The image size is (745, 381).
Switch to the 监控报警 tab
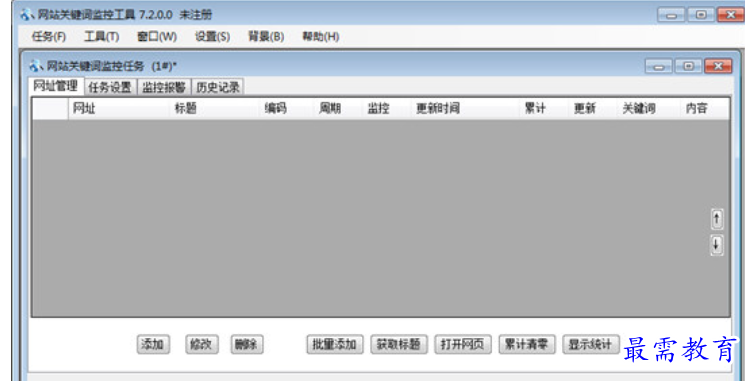(164, 87)
